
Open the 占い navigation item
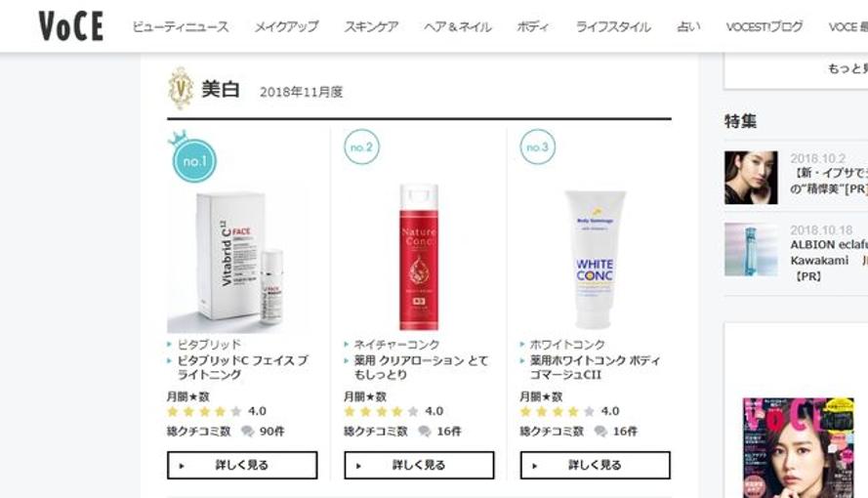pos(688,26)
